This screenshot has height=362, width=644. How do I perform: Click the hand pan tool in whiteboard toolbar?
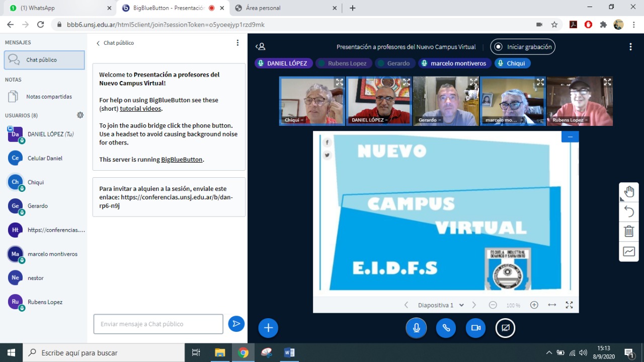[629, 192]
